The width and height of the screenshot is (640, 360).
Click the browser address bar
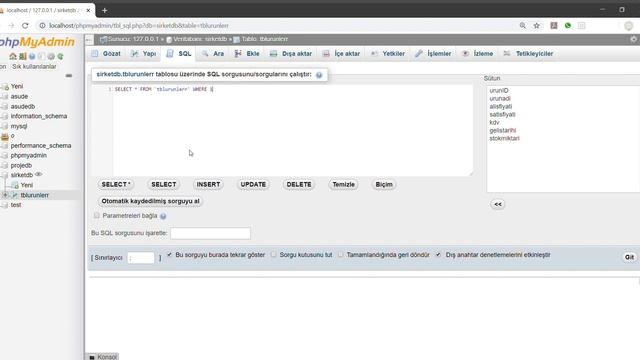pyautogui.click(x=278, y=25)
